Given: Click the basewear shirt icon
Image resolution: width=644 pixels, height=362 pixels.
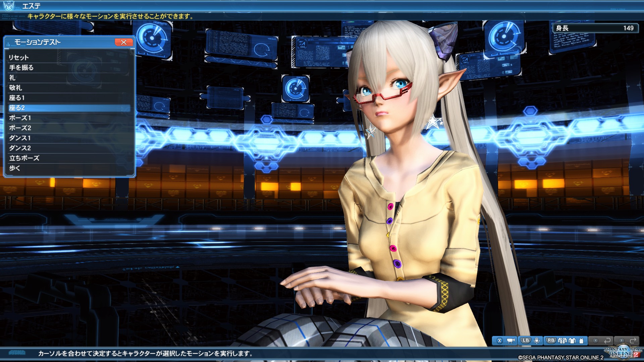Looking at the screenshot, I should (x=572, y=341).
